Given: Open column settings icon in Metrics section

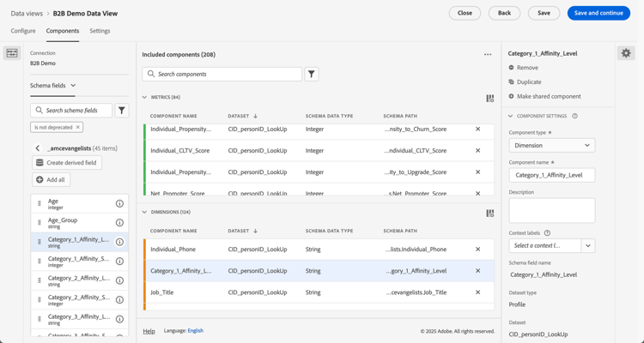Looking at the screenshot, I should (489, 98).
